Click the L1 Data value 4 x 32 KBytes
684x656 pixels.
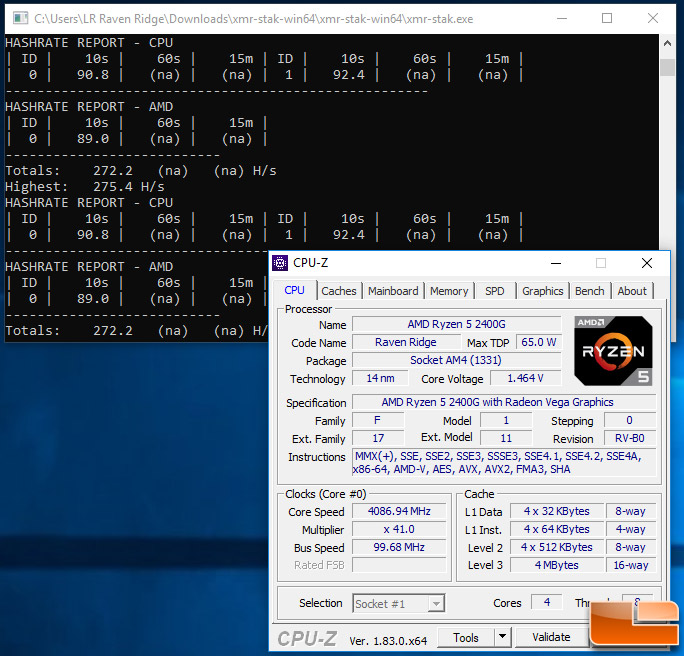click(x=557, y=511)
